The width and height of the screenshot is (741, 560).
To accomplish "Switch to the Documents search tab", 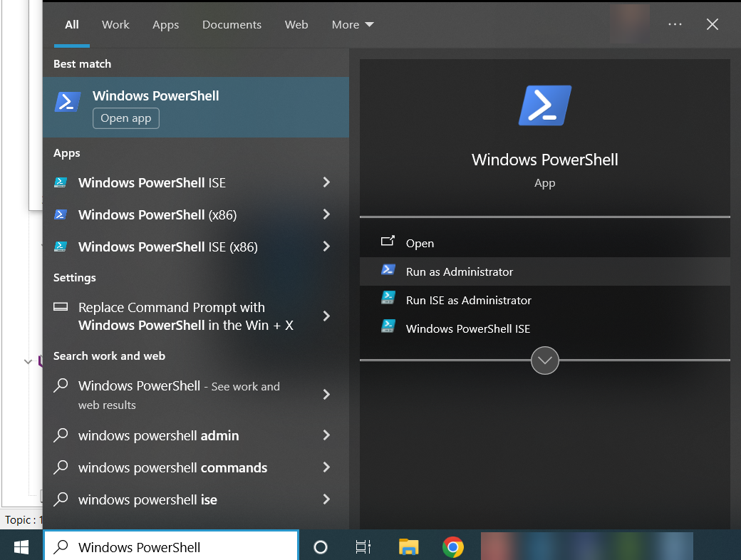I will click(232, 24).
